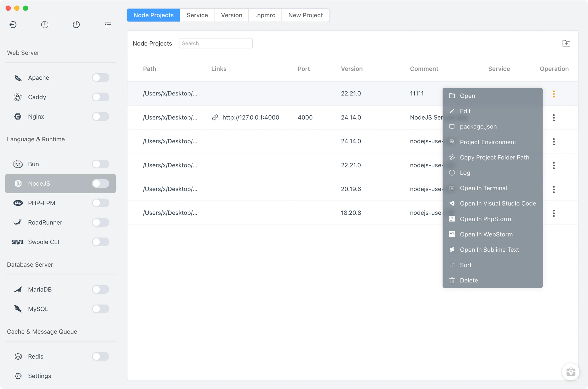Viewport: 588px width, 389px height.
Task: Choose Edit in context menu
Action: coord(492,111)
